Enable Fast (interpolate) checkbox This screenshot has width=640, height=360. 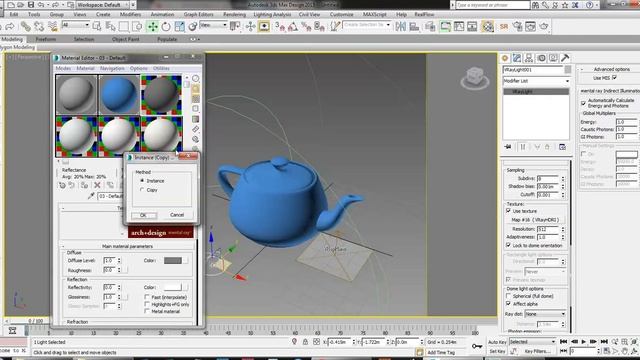coord(147,297)
